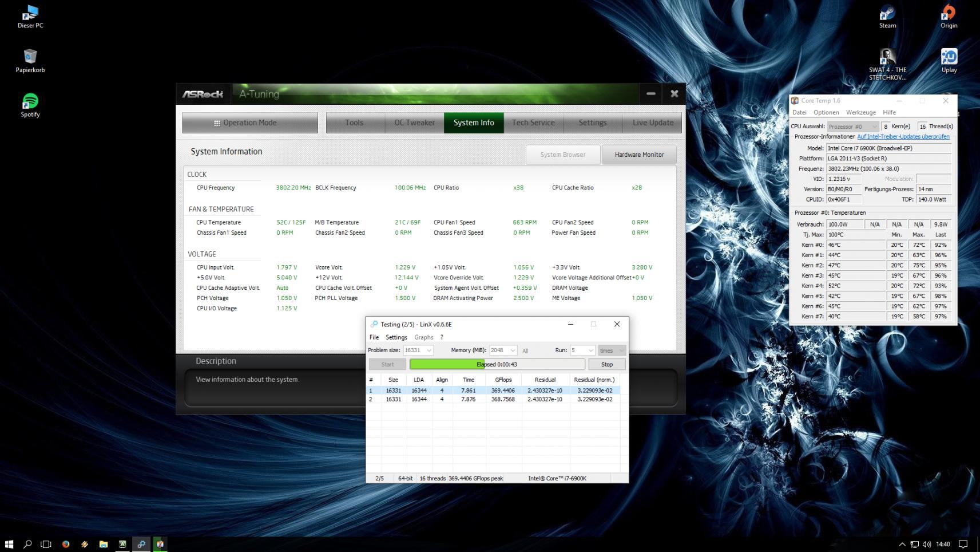
Task: Click the Core Temp title bar icon
Action: tap(795, 101)
